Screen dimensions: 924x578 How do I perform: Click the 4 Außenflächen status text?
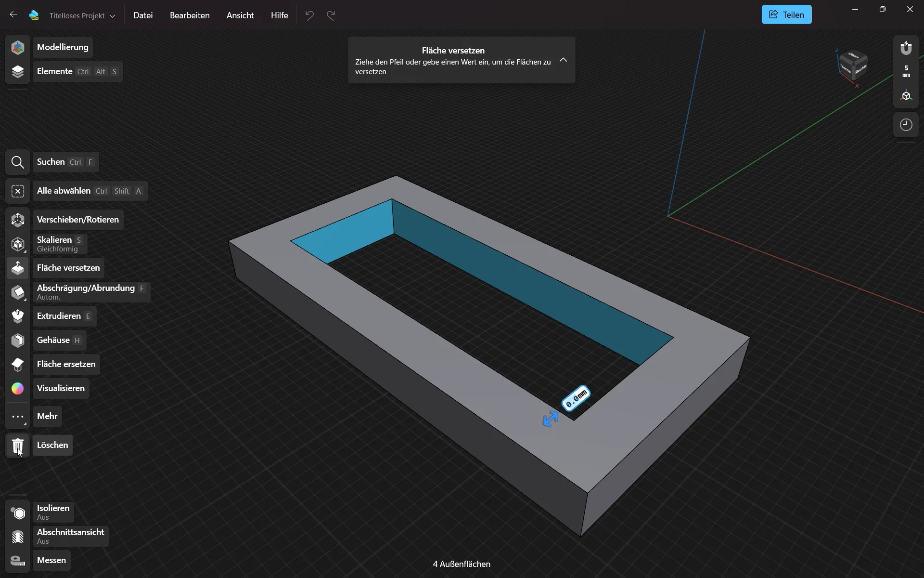pyautogui.click(x=462, y=564)
